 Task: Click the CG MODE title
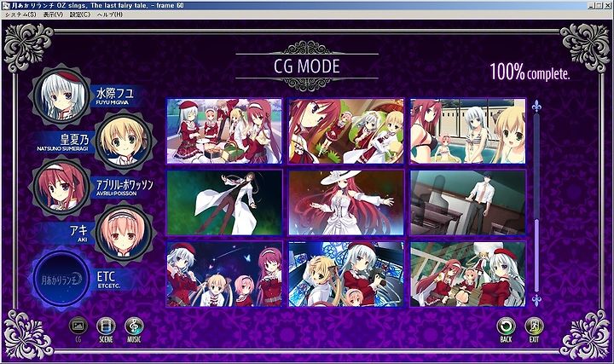coord(307,66)
